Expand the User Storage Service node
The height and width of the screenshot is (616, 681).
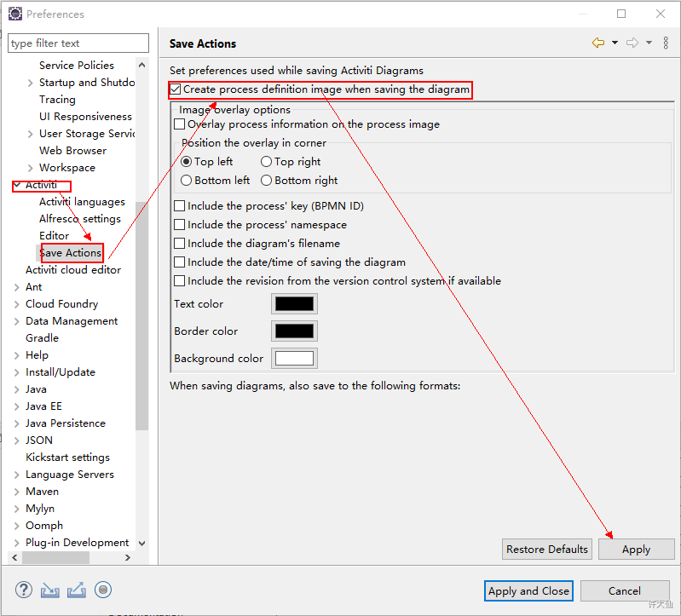[x=30, y=134]
